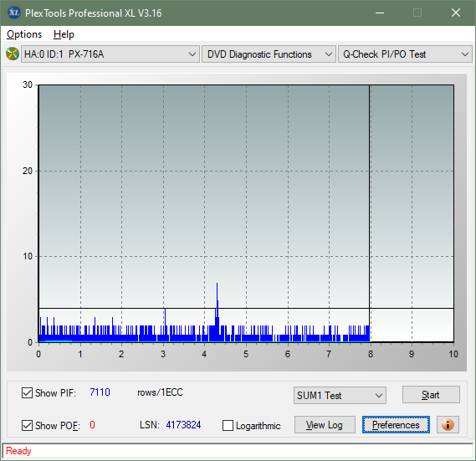Click the Start button
Screen dimensions: 476x461
click(x=431, y=395)
